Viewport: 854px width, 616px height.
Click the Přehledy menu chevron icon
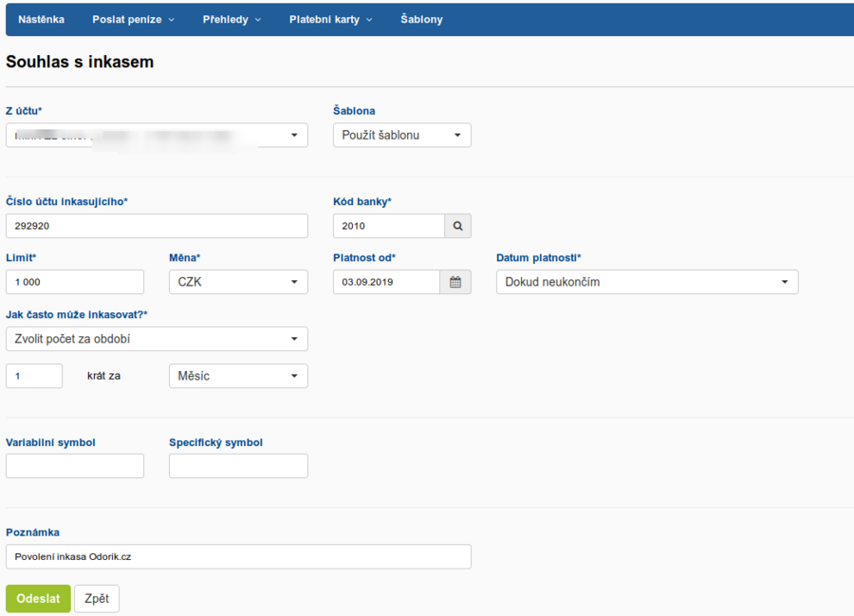click(258, 19)
